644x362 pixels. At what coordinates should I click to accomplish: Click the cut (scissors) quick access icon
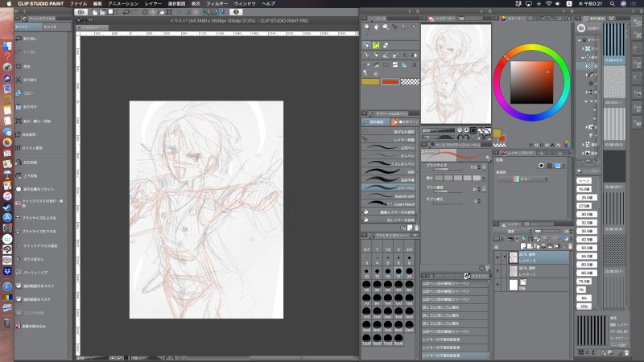[20, 80]
